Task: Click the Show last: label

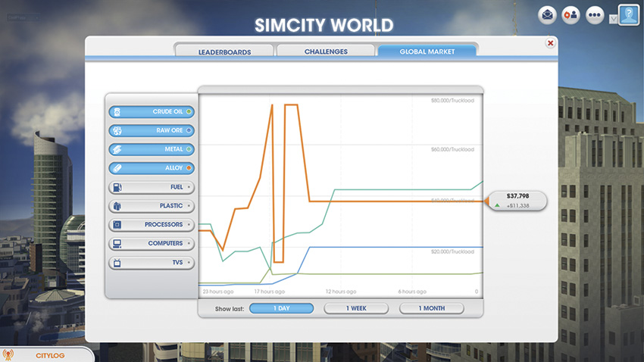Action: tap(229, 309)
